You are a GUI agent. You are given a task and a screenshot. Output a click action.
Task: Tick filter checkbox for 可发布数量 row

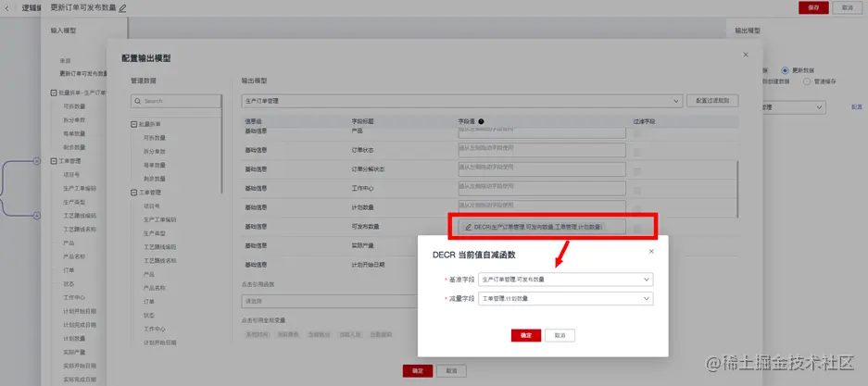pyautogui.click(x=637, y=228)
